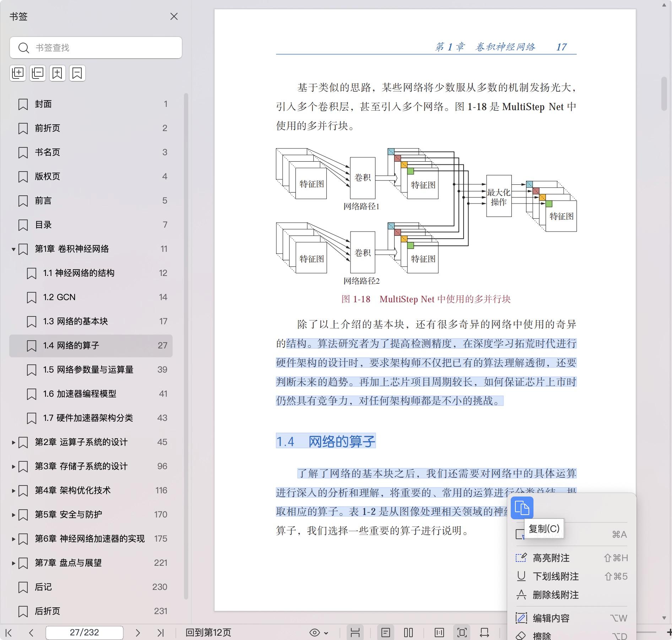
Task: Click the blue copy icon in context menu
Action: [x=522, y=508]
